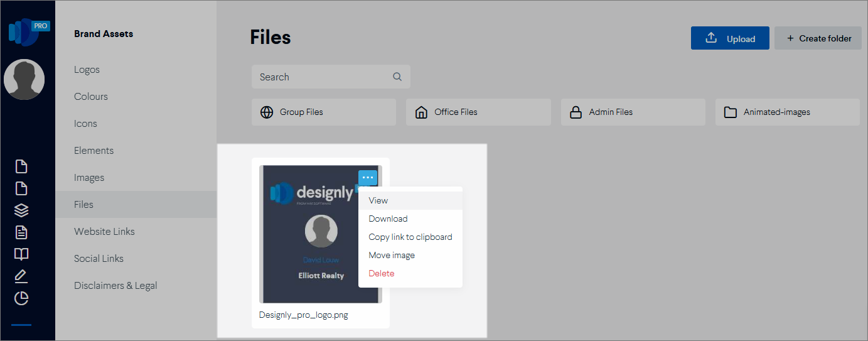868x341 pixels.
Task: Select Copy link to clipboard
Action: click(x=410, y=237)
